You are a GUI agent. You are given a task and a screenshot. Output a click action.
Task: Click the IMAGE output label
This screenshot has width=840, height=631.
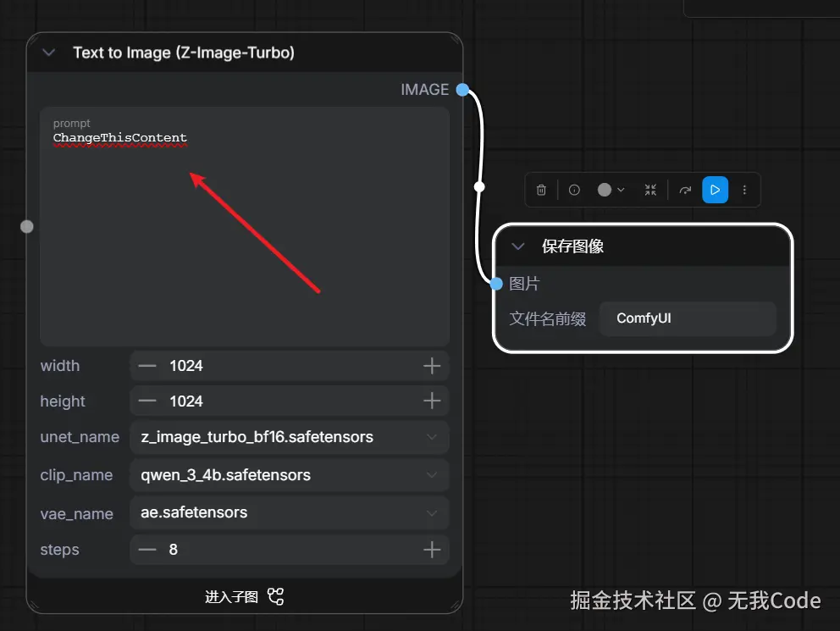click(425, 90)
